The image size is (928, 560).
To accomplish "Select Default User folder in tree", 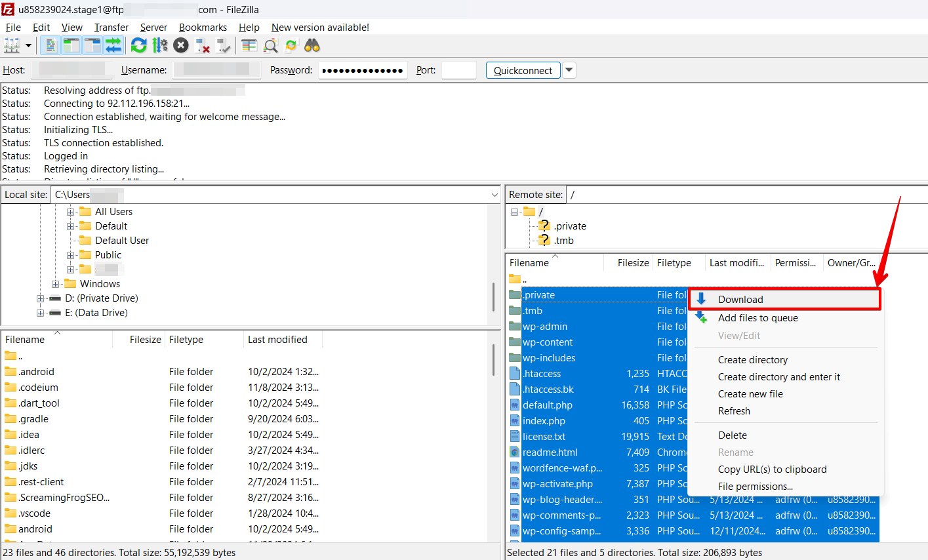I will (121, 241).
